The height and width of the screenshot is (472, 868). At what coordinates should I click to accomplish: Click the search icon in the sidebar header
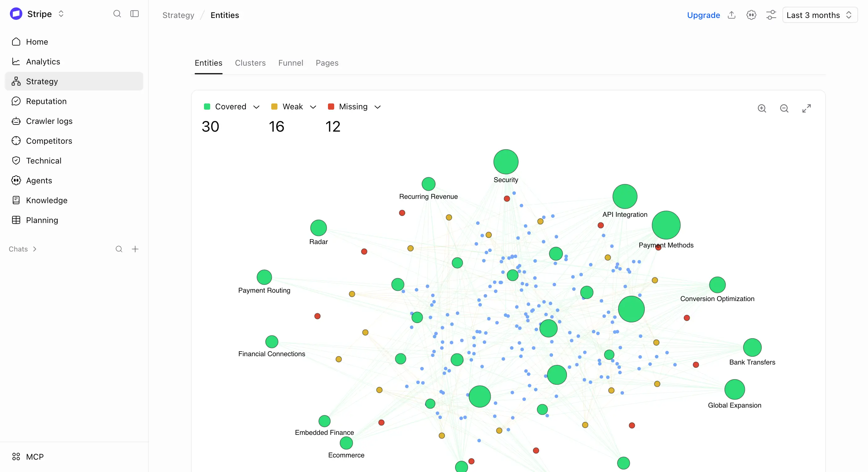click(117, 14)
